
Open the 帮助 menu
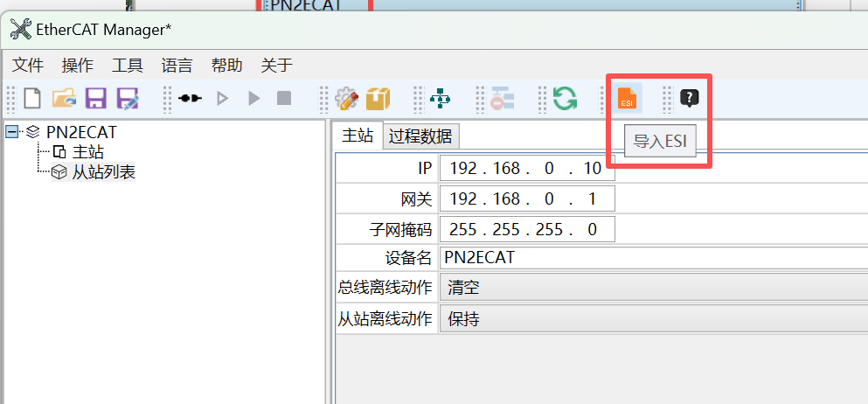tap(227, 66)
